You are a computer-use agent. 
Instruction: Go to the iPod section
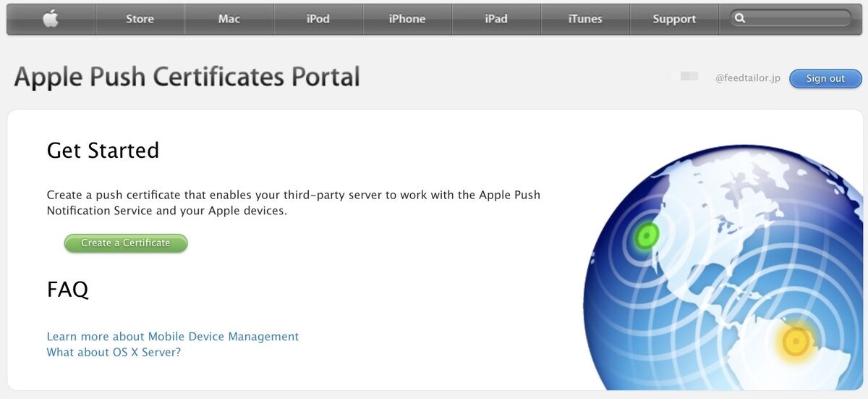318,19
